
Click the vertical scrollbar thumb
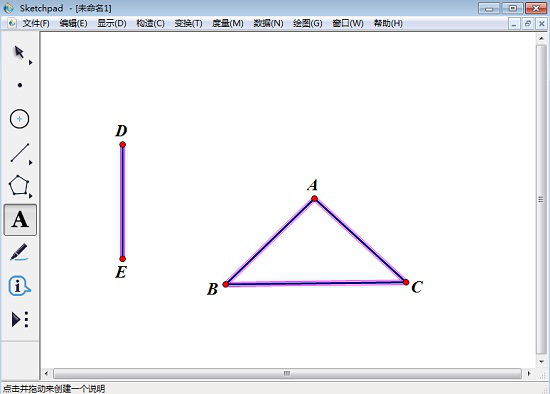point(541,200)
